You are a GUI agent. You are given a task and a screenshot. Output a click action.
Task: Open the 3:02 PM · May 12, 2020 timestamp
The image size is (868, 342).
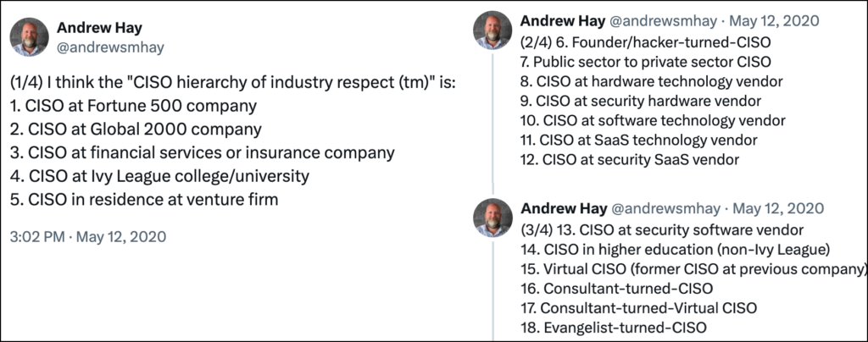coord(87,236)
